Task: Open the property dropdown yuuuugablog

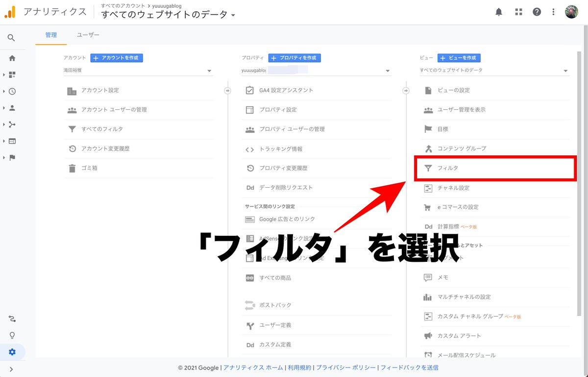Action: pyautogui.click(x=317, y=71)
